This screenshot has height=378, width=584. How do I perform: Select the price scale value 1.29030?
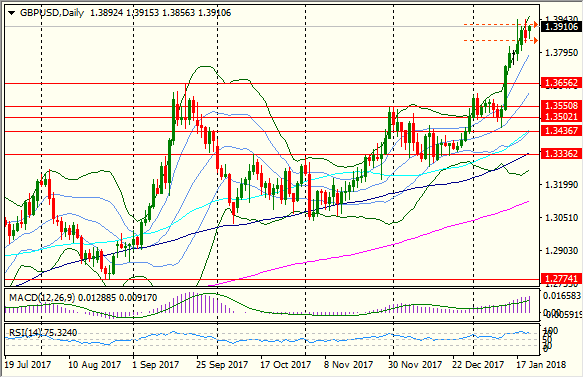click(561, 251)
